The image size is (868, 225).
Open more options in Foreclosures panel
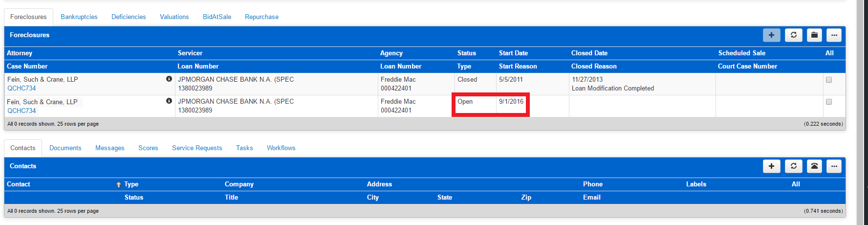(x=834, y=35)
